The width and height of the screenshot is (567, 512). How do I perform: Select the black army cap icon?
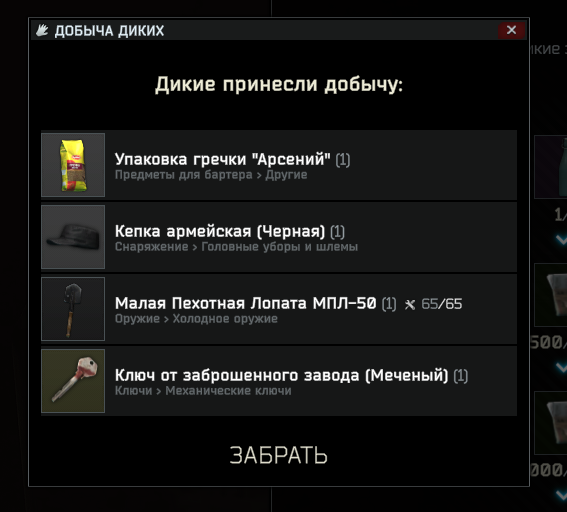(73, 237)
